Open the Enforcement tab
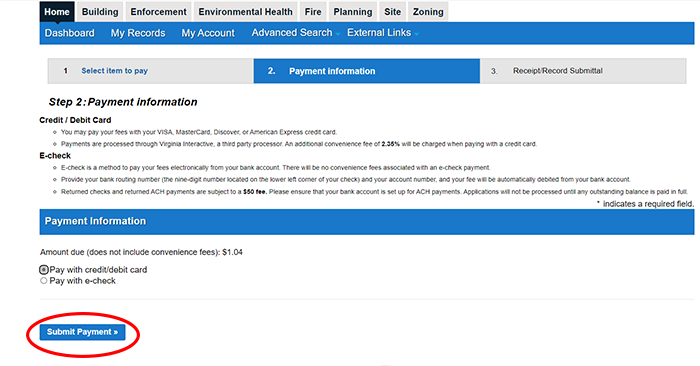 tap(158, 12)
